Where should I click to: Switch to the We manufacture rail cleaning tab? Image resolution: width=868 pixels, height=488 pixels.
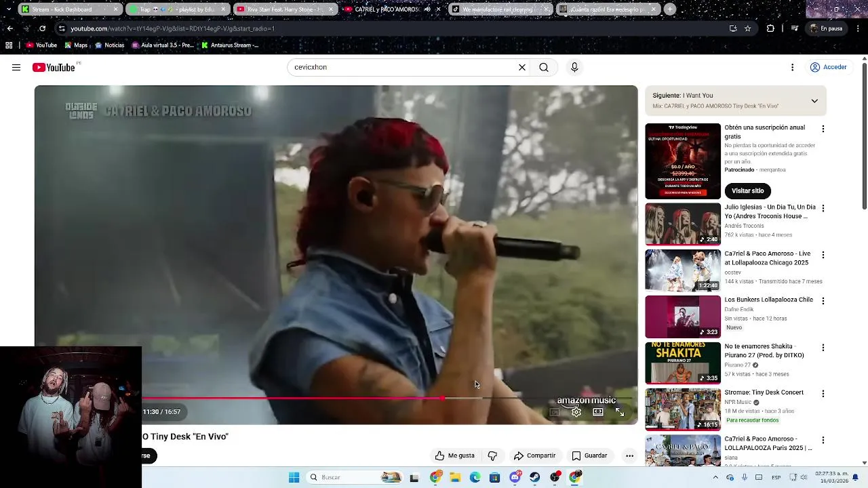[x=500, y=9]
